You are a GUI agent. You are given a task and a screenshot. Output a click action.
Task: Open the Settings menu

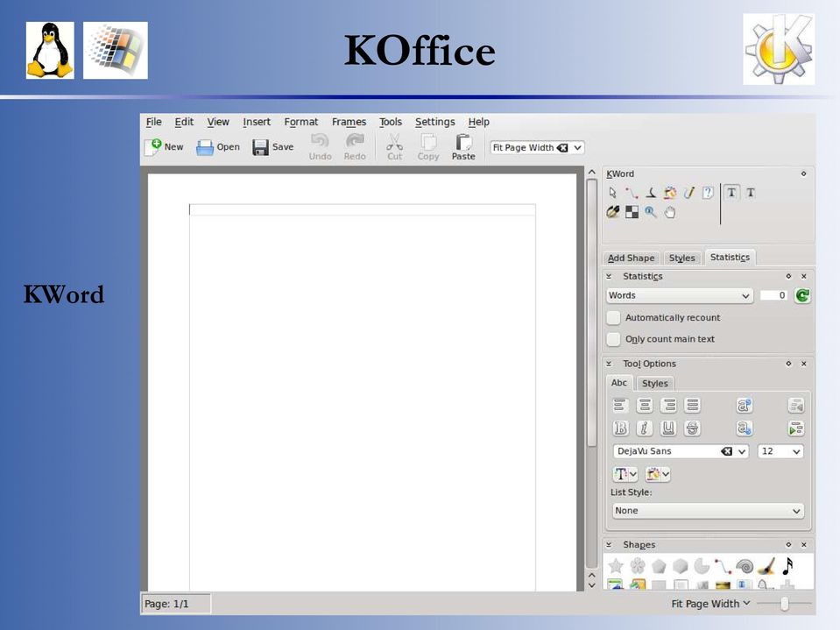click(x=435, y=122)
